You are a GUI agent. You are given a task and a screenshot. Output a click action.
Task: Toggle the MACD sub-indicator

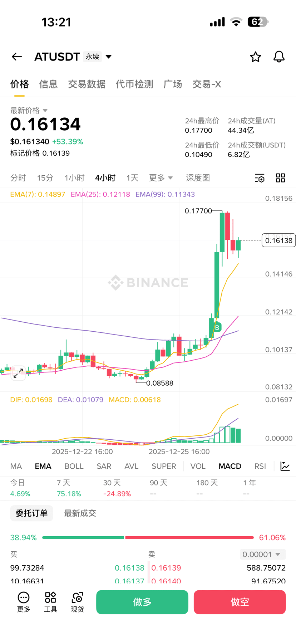pyautogui.click(x=230, y=466)
